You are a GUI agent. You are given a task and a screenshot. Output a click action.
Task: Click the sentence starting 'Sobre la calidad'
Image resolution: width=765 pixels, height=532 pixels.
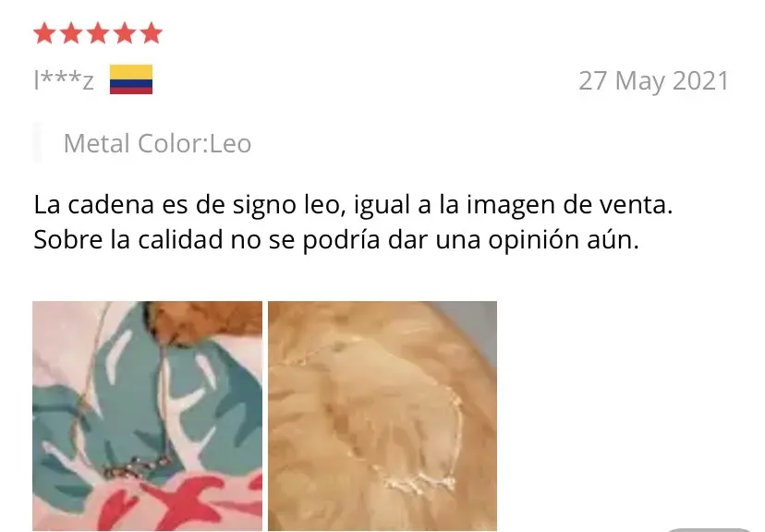click(336, 239)
